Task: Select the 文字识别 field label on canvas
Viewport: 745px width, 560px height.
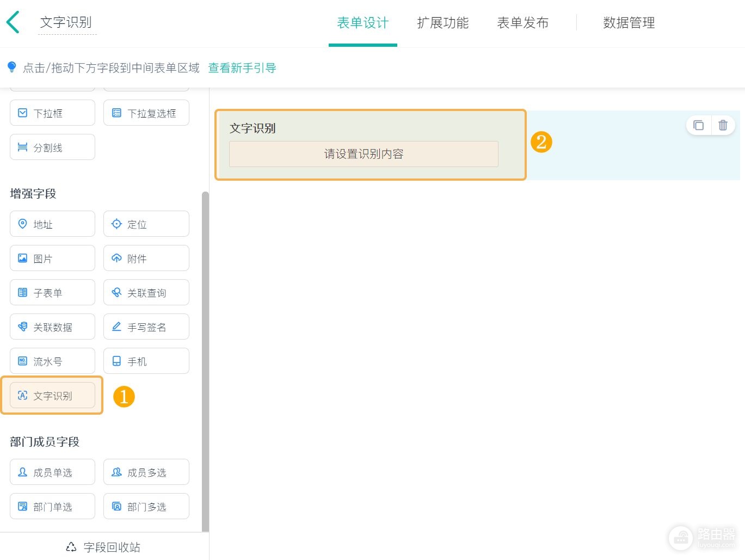Action: (253, 128)
